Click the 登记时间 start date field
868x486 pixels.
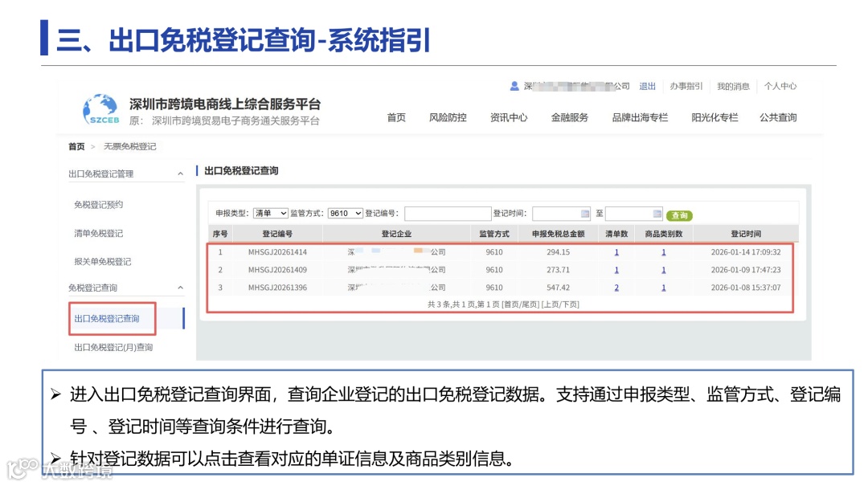click(x=562, y=214)
